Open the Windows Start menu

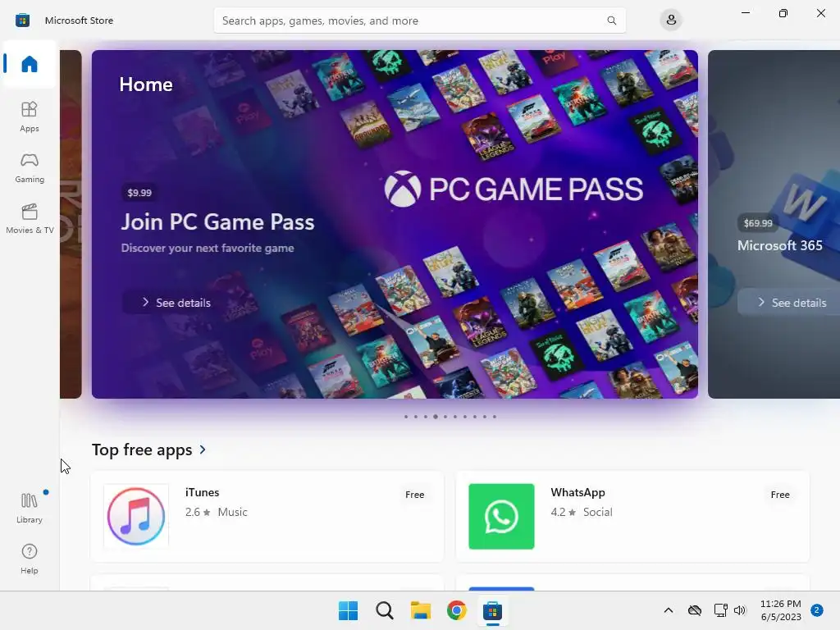pyautogui.click(x=348, y=610)
